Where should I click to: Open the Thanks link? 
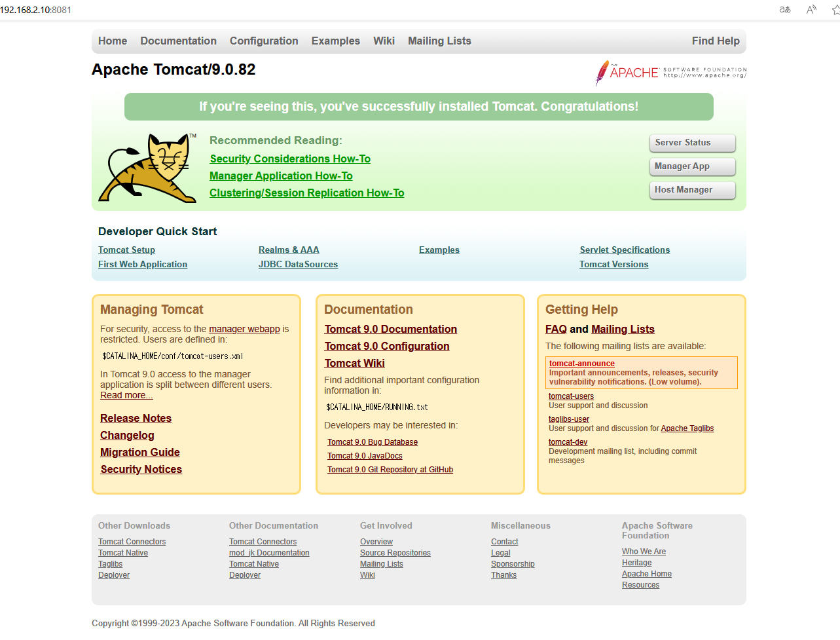coord(503,575)
